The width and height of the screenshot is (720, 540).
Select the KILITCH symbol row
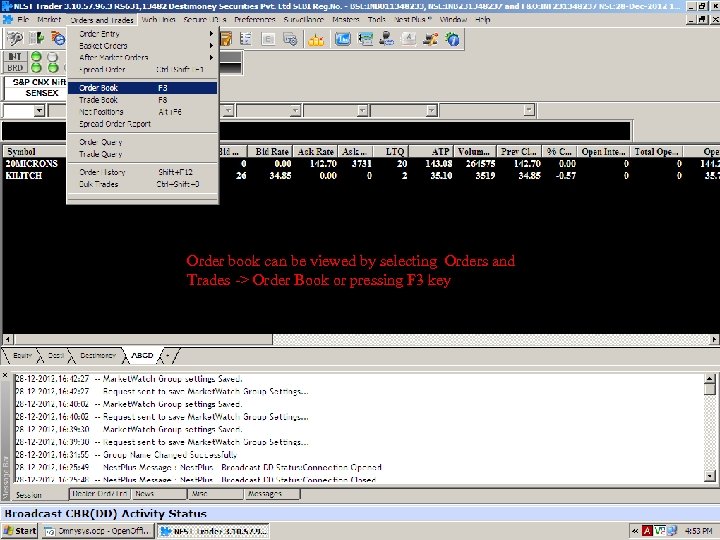(x=24, y=176)
